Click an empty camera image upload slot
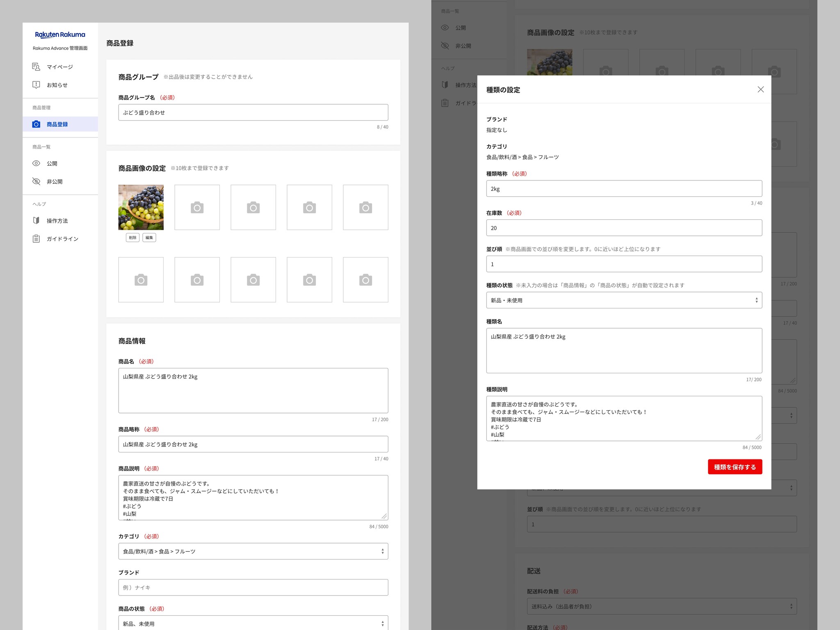The height and width of the screenshot is (630, 840). coord(197,207)
